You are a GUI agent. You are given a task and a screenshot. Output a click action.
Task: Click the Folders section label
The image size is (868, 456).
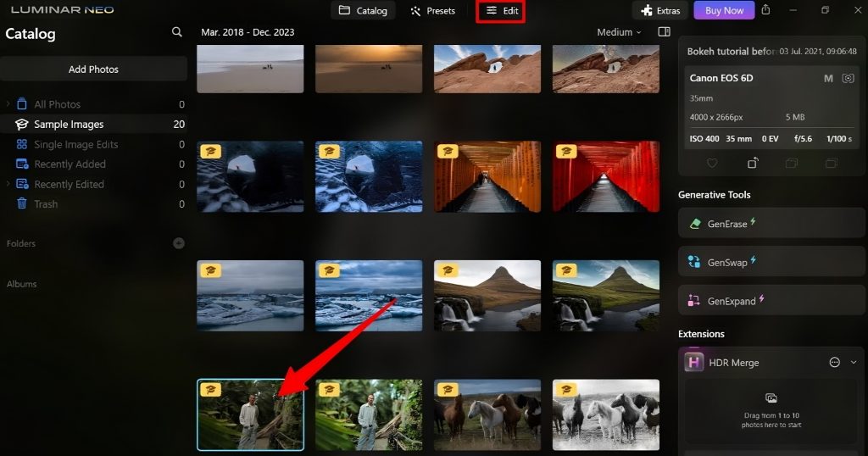(21, 243)
